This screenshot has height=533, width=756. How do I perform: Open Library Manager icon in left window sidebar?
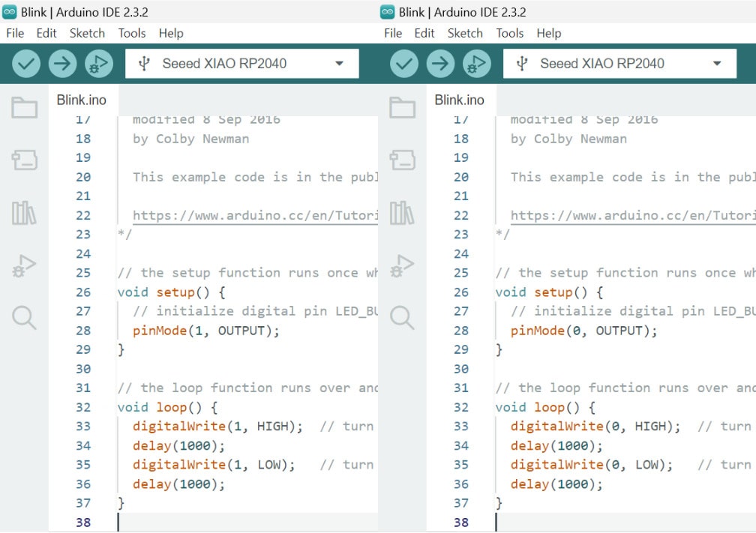pos(24,213)
